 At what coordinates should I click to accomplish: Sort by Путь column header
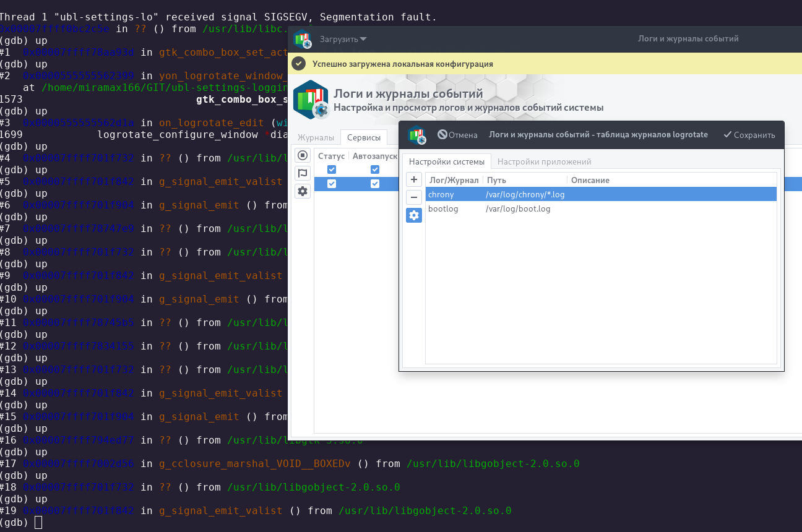[525, 180]
